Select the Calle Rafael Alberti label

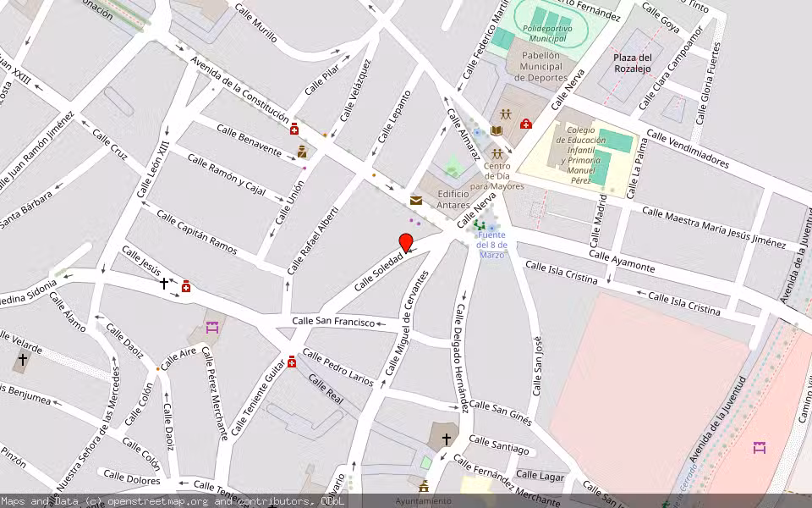click(x=313, y=240)
